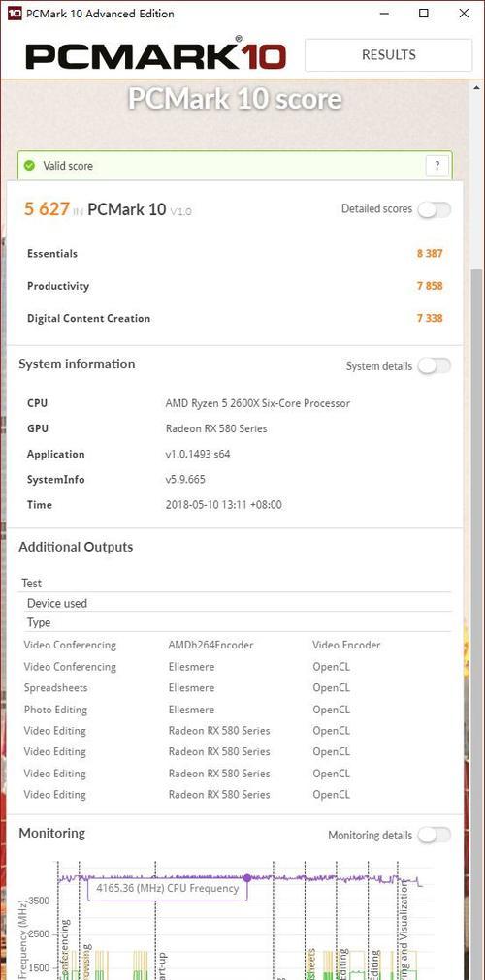Select the Video Conferencing AMDh264Encoder row
Screen dimensions: 485x980
coord(235,645)
